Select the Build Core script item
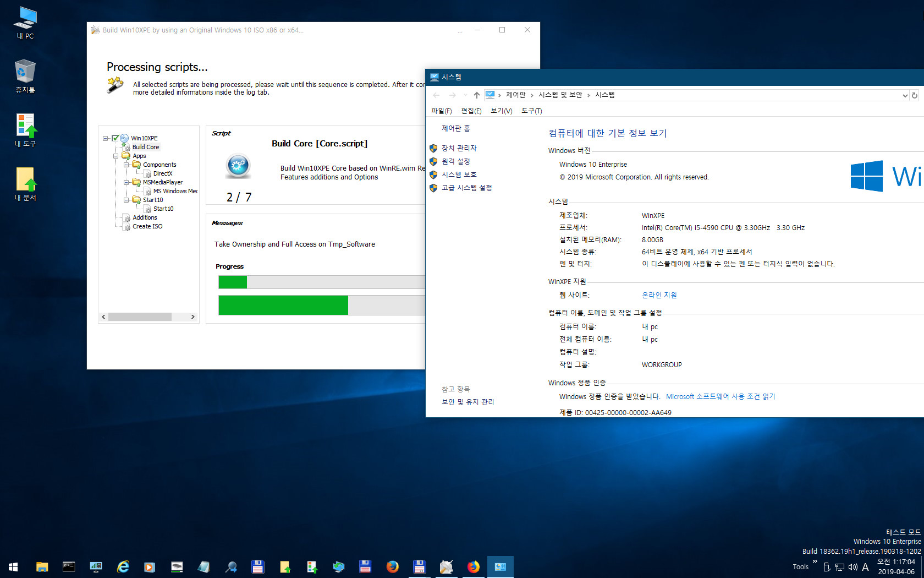The height and width of the screenshot is (578, 924). pos(146,147)
